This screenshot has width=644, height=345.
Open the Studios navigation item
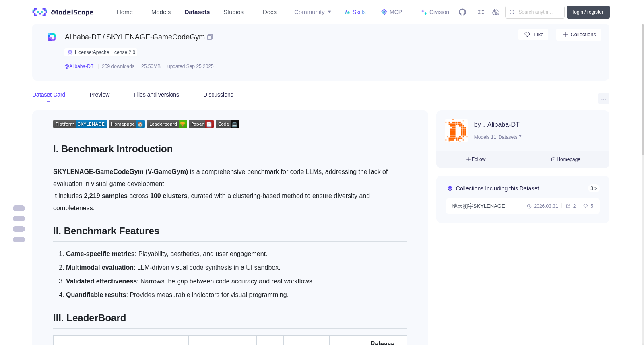[x=233, y=12]
